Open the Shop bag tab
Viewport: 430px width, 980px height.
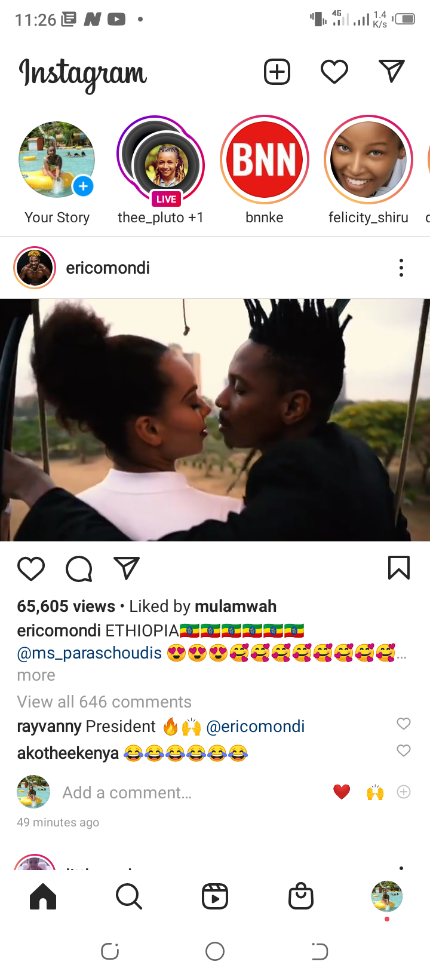click(301, 896)
